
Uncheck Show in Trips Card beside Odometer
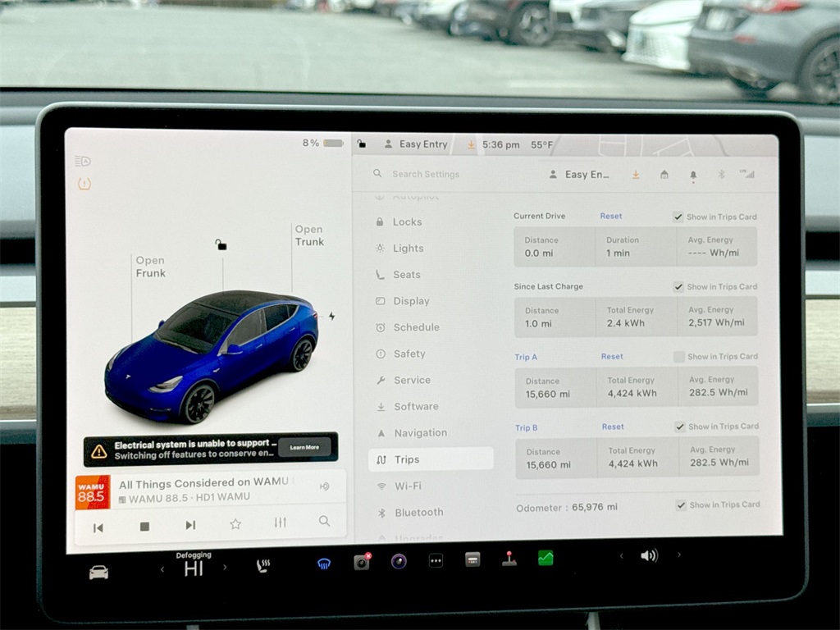click(x=681, y=504)
